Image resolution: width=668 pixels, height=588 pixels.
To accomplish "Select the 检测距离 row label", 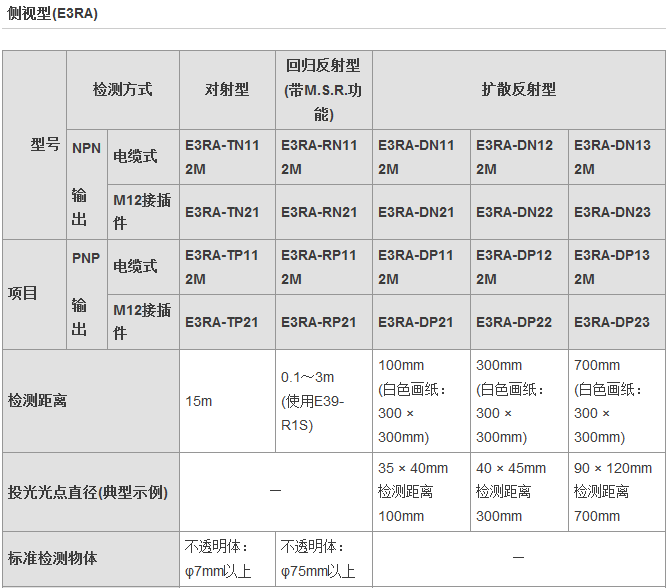I will click(38, 401).
